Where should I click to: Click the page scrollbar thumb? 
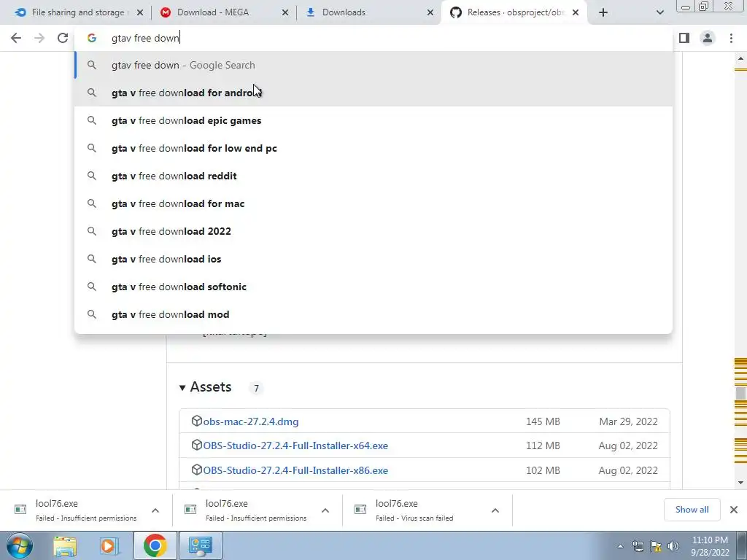740,393
